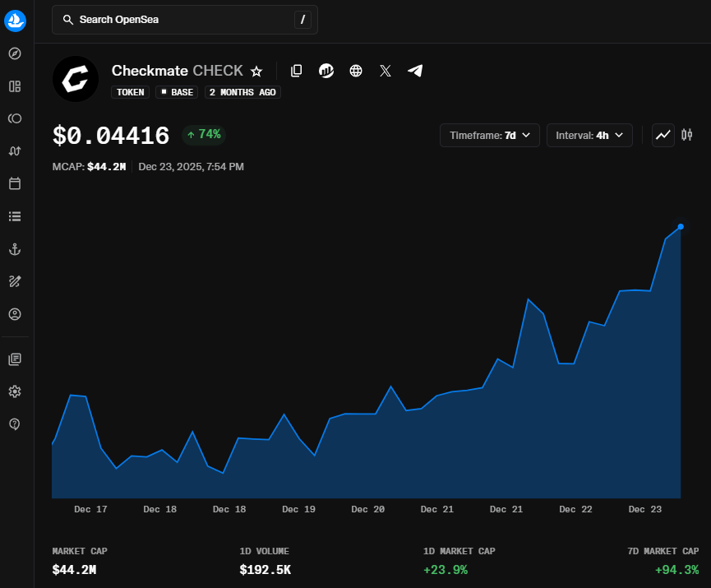Open the Settings gear icon in sidebar
This screenshot has width=711, height=588.
pos(15,391)
